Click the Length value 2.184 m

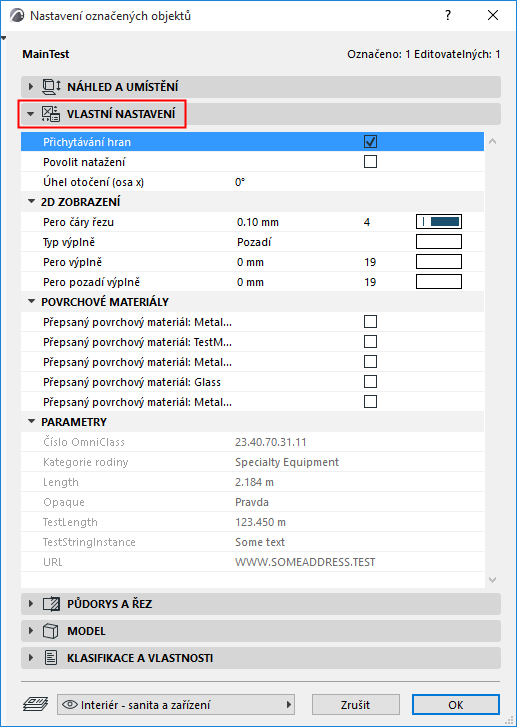point(254,482)
